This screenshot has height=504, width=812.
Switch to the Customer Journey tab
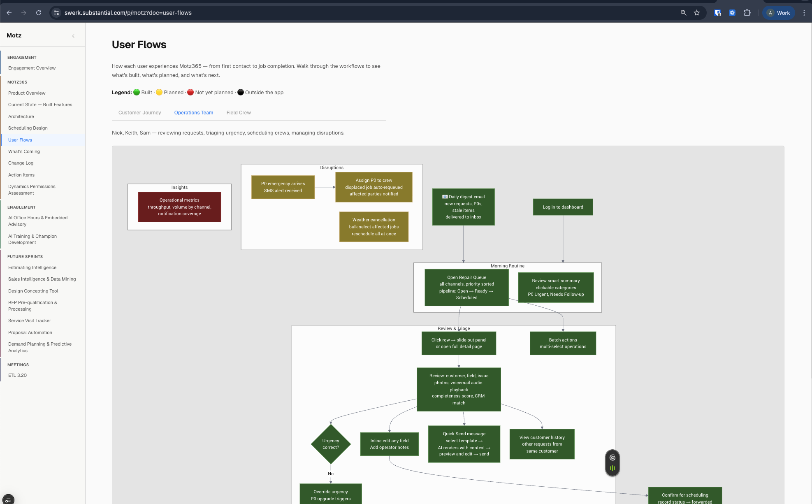click(139, 113)
